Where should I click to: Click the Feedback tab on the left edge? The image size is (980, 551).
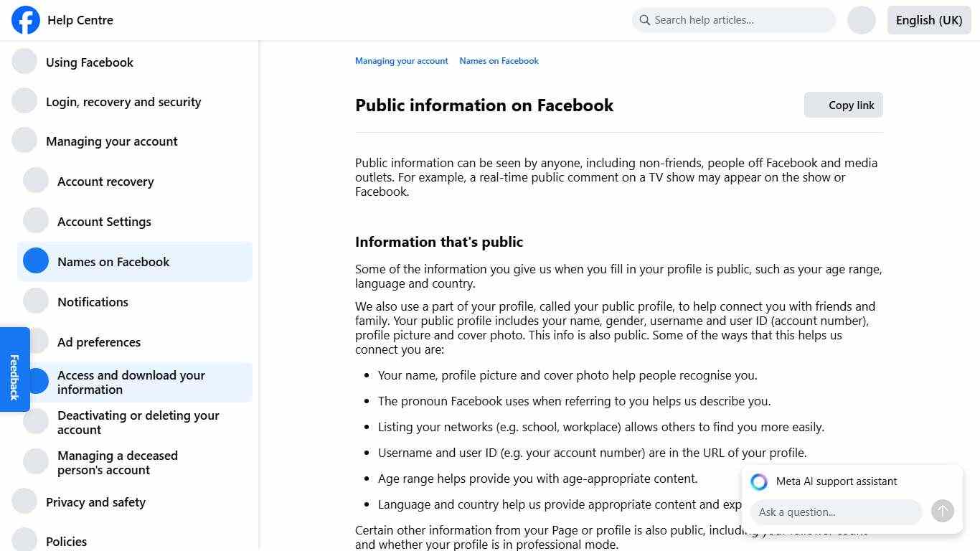(x=14, y=369)
